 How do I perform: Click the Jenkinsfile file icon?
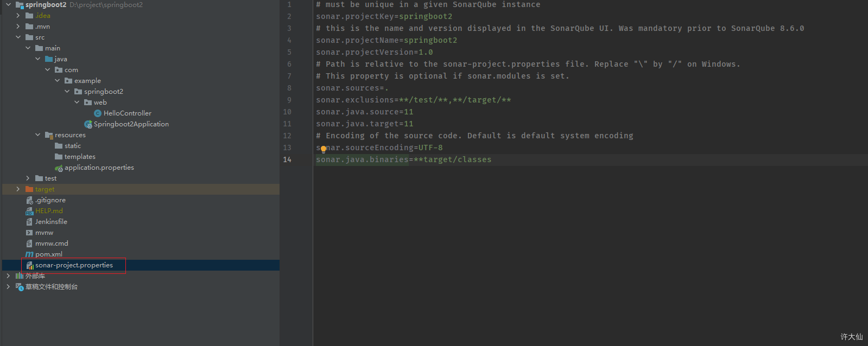[x=29, y=222]
